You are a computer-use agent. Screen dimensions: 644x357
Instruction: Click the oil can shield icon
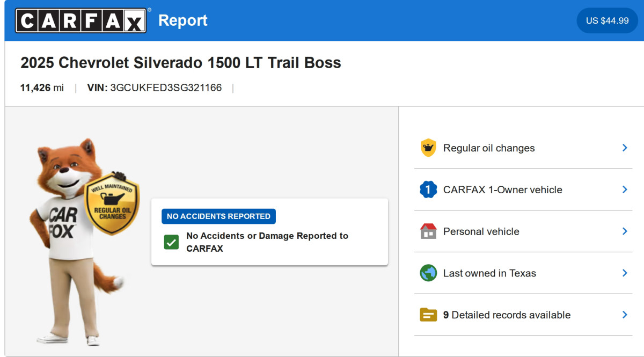coord(428,148)
